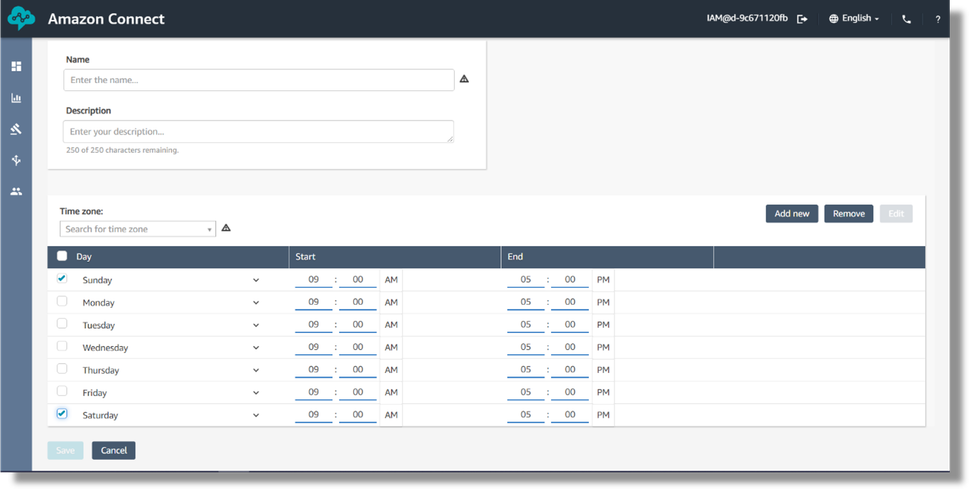969x489 pixels.
Task: Uncheck the Sunday row checkbox
Action: click(x=62, y=279)
